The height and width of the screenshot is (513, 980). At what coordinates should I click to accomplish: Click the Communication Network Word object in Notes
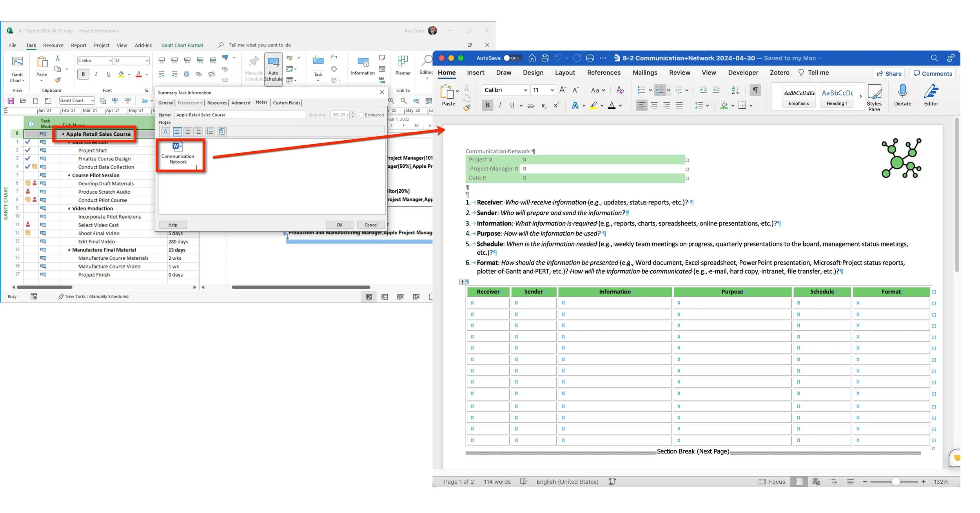[x=178, y=153]
